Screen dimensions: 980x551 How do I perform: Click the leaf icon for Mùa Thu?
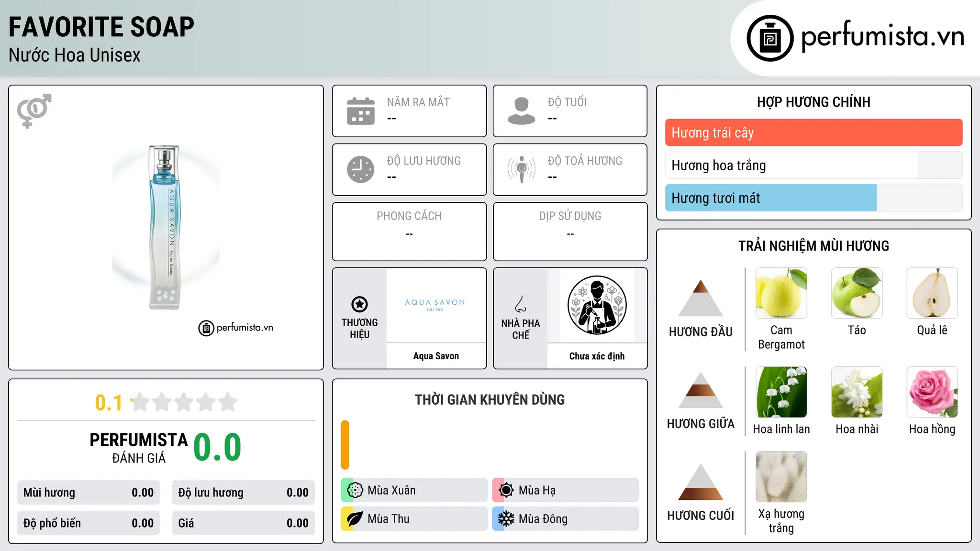point(355,519)
